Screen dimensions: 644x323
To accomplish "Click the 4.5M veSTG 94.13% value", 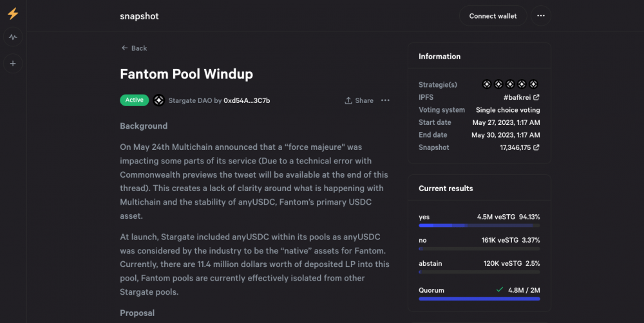I will click(509, 217).
